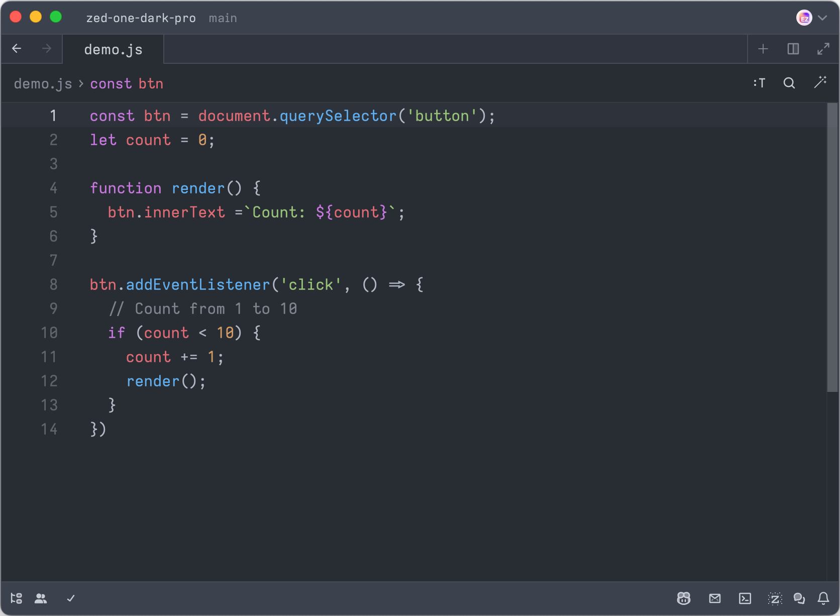Click the 'if' keyword on line 10
The image size is (840, 616).
pyautogui.click(x=117, y=333)
